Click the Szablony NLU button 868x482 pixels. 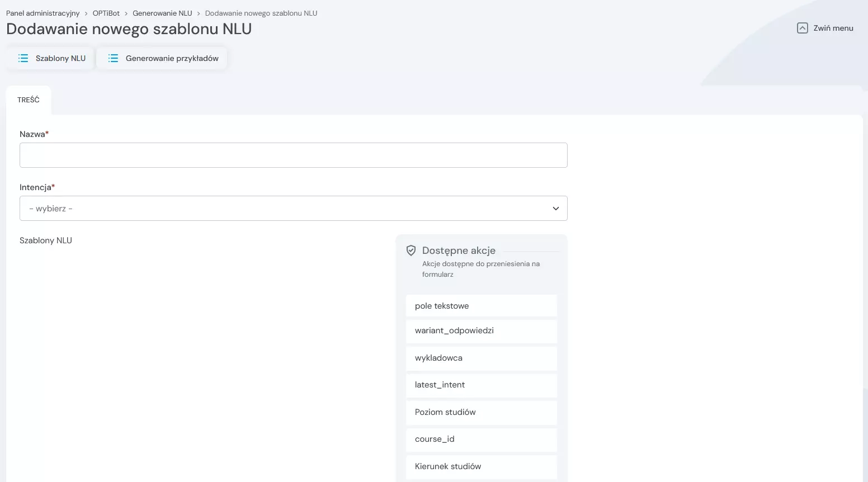coord(50,58)
